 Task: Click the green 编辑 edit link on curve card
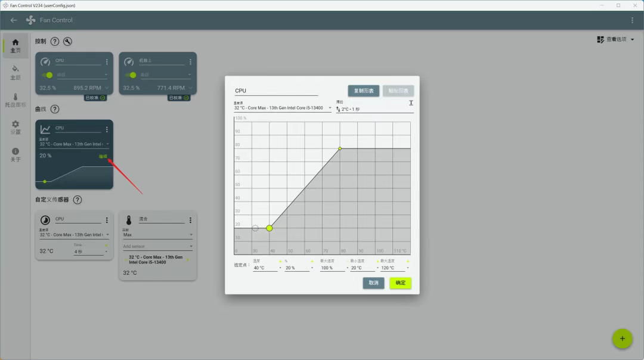tap(103, 156)
